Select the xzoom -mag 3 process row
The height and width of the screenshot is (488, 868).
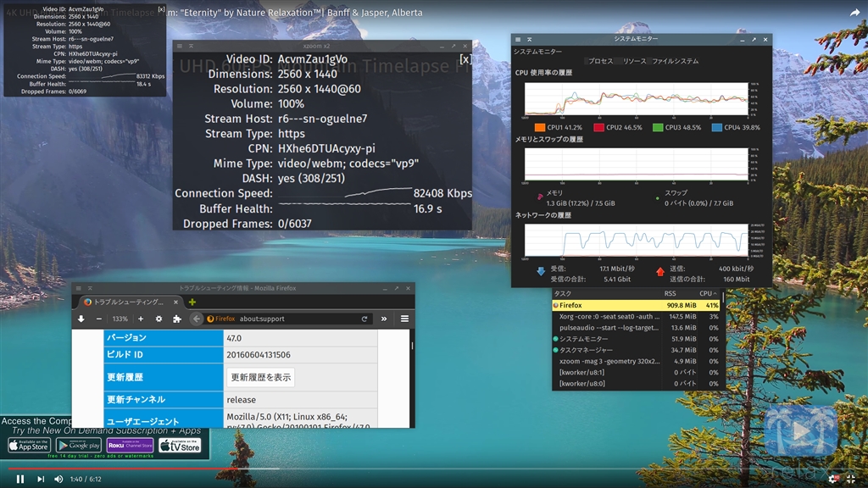coord(636,361)
